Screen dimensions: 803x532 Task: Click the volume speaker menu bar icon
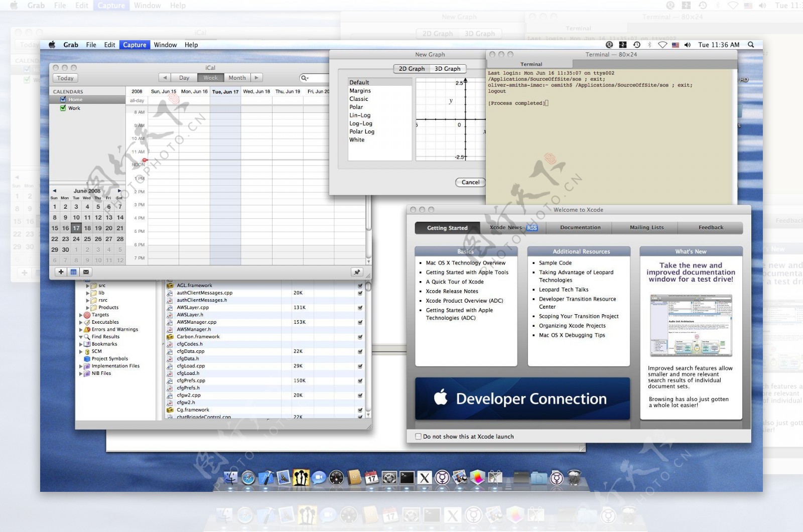687,45
